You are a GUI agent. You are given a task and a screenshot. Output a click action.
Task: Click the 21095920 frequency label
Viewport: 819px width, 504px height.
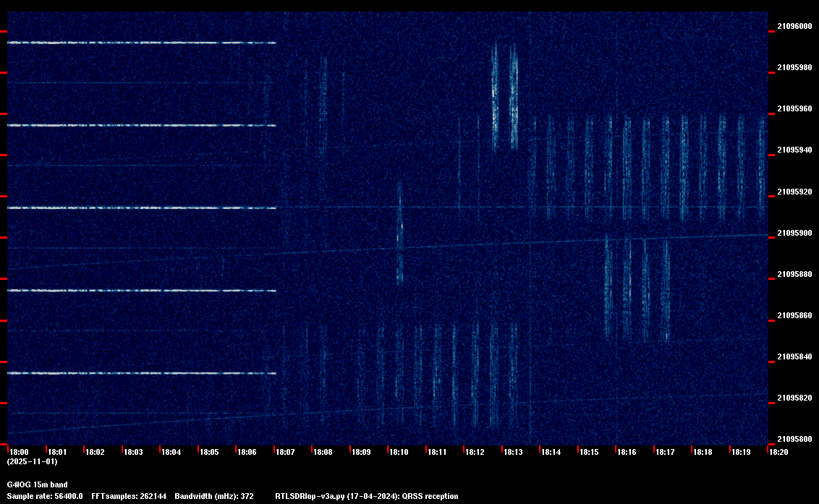tap(794, 192)
